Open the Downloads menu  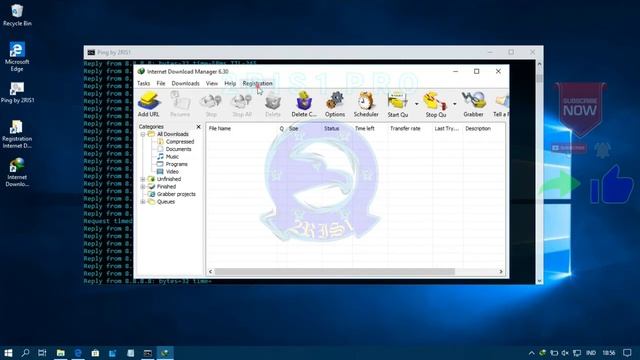185,83
